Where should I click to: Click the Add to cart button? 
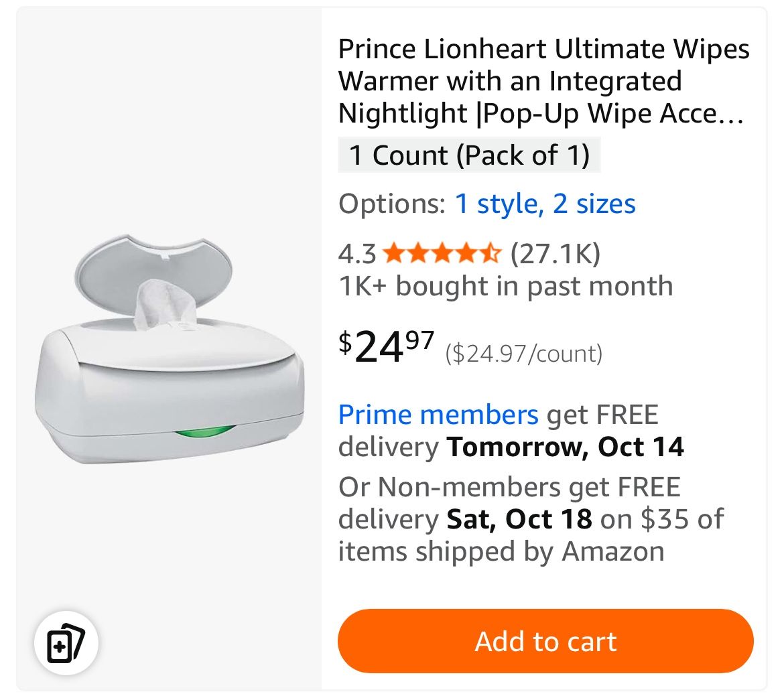coord(545,641)
